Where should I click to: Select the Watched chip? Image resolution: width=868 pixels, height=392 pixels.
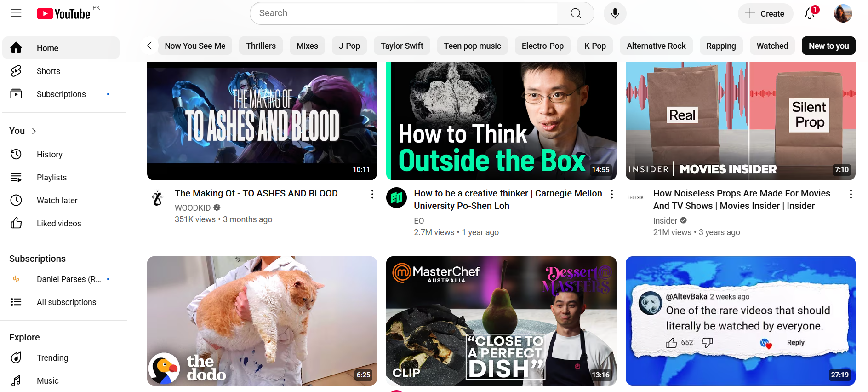pos(772,46)
